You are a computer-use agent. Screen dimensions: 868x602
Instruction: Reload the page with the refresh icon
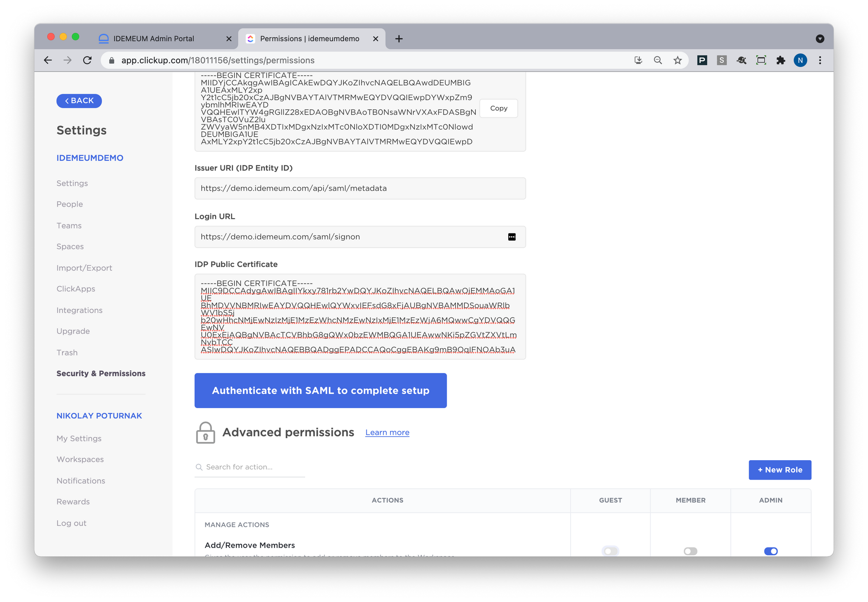coord(87,60)
